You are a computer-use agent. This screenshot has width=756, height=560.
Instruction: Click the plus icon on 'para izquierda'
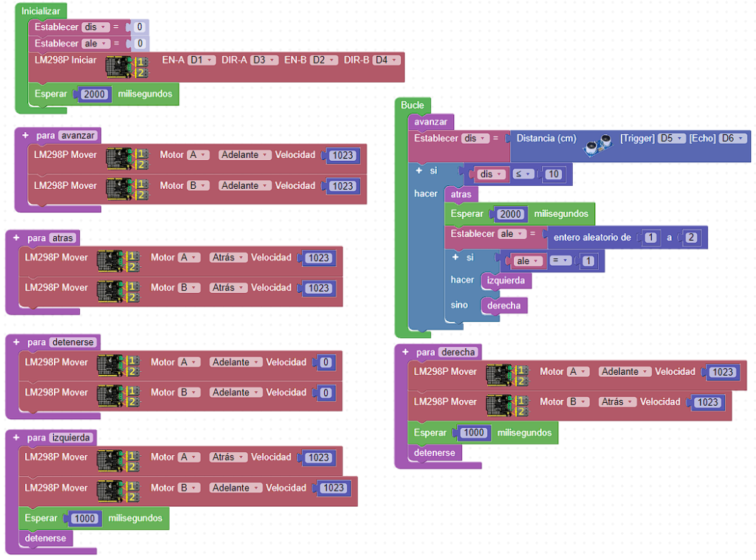16,438
